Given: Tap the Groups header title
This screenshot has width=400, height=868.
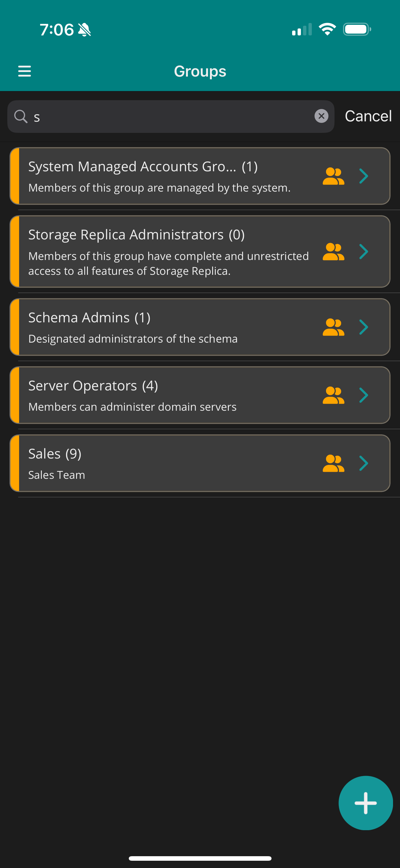Looking at the screenshot, I should pos(200,71).
